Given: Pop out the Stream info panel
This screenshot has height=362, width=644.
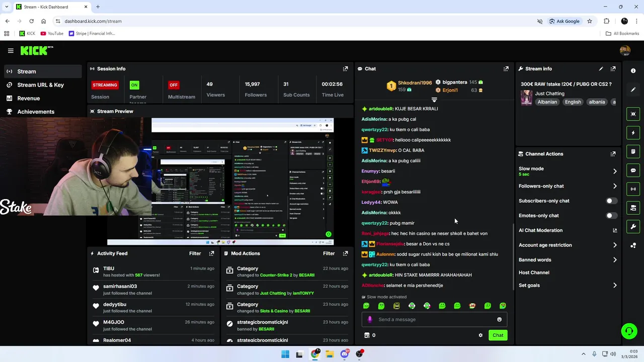Looking at the screenshot, I should [613, 69].
